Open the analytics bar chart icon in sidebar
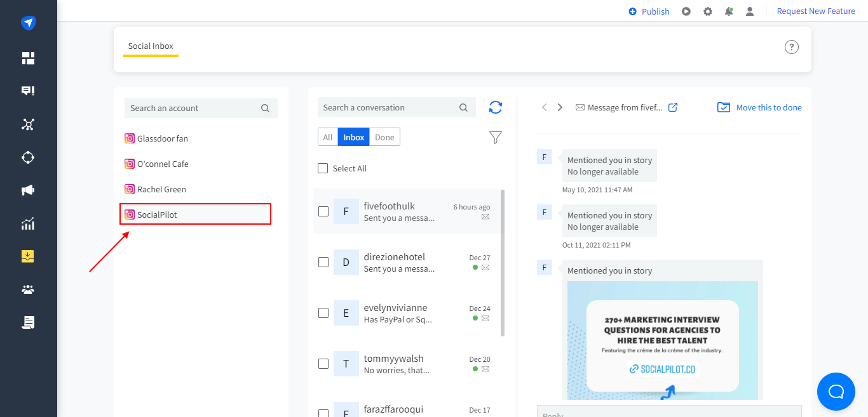The height and width of the screenshot is (417, 868). [x=28, y=223]
